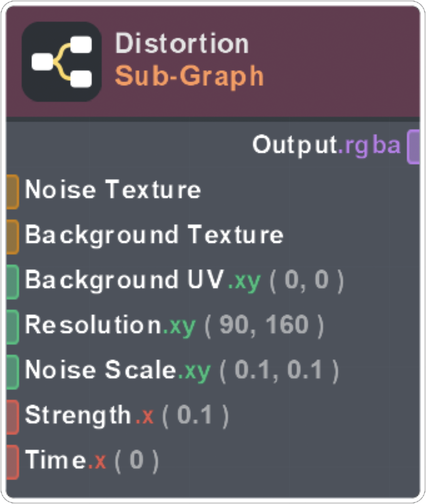
Task: Click the red Time input port
Action: click(x=13, y=462)
